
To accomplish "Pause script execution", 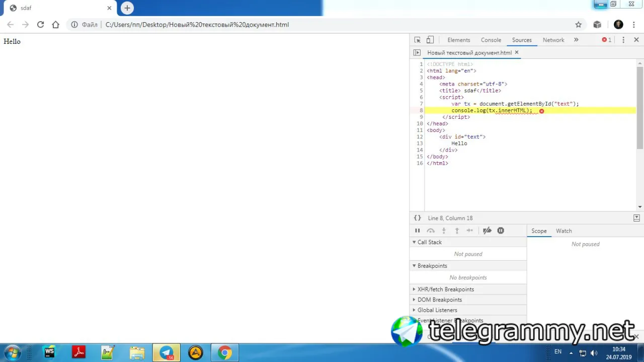I will (417, 231).
